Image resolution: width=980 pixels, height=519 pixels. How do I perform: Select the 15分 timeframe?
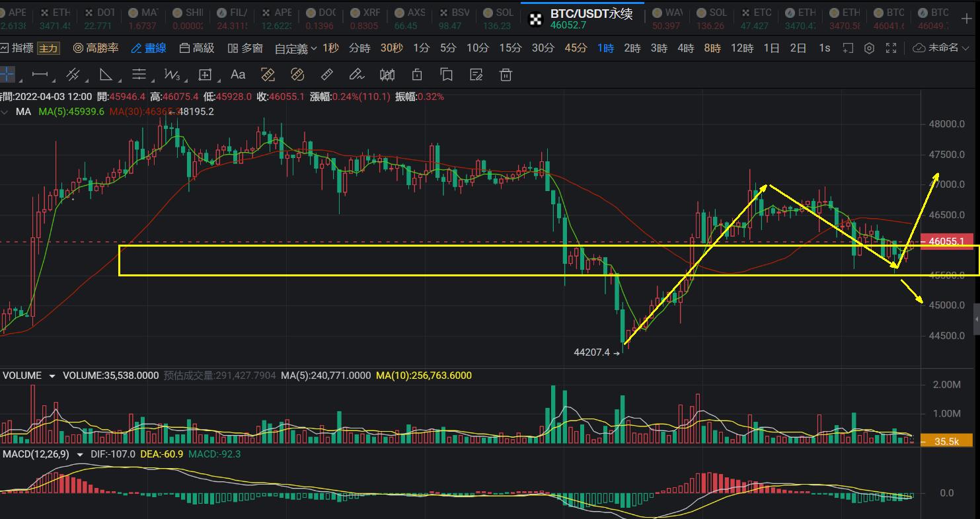point(510,48)
